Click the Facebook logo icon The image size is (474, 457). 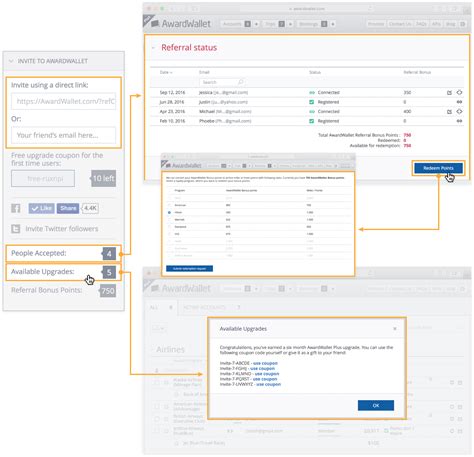(16, 208)
